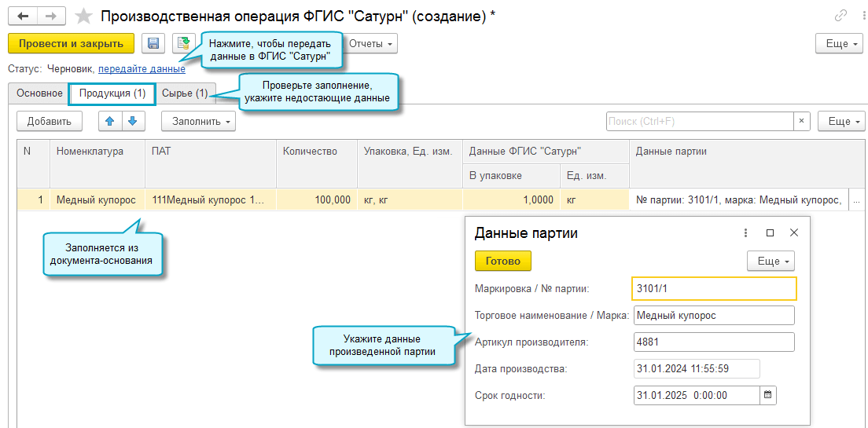The height and width of the screenshot is (428, 868).
Task: Save the document using floppy disk icon
Action: coord(153,44)
